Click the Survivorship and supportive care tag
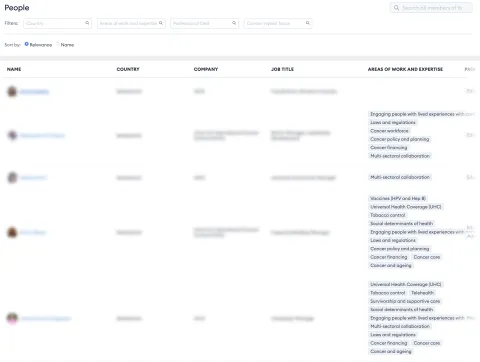Image resolution: width=480 pixels, height=362 pixels. [x=405, y=301]
